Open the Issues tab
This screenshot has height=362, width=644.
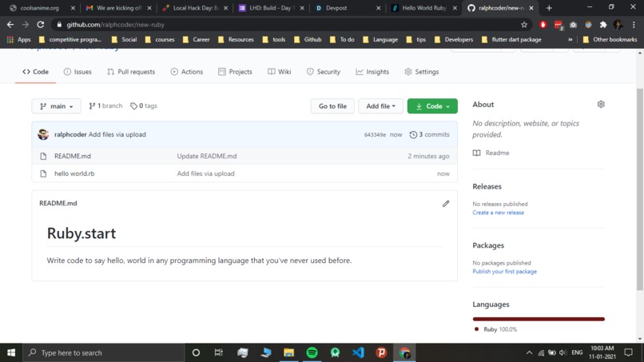78,71
